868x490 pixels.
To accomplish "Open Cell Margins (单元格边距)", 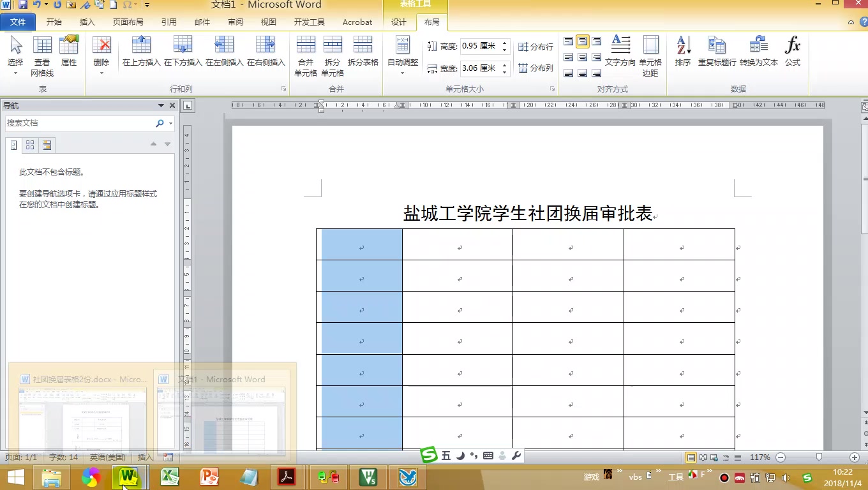I will (650, 56).
